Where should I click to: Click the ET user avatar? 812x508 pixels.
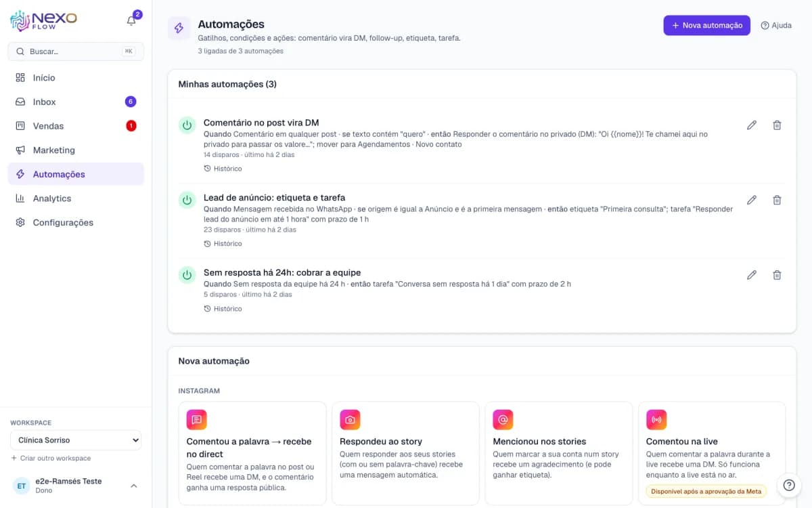[22, 486]
